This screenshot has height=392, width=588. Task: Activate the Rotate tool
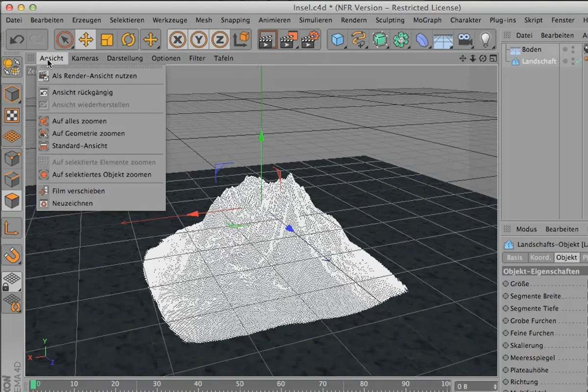click(129, 40)
